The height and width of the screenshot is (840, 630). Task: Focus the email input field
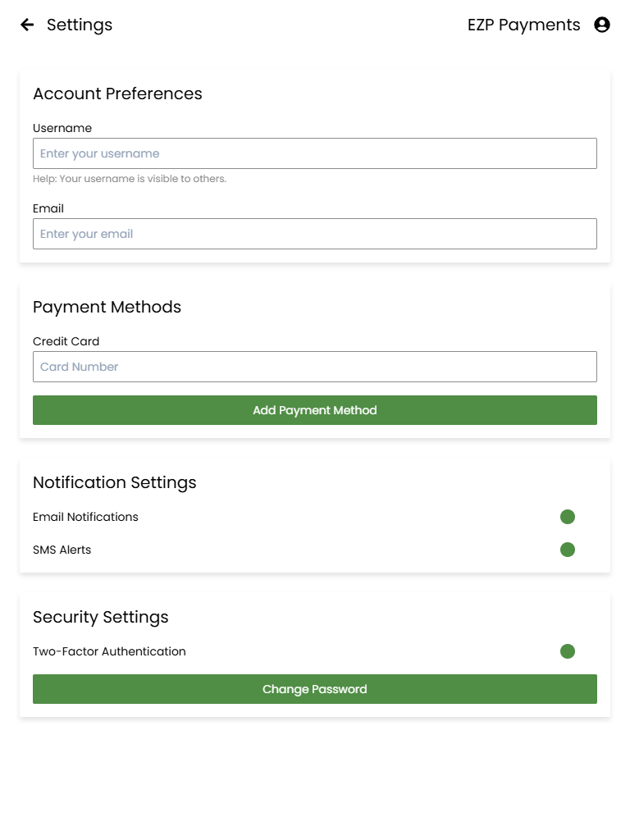315,234
